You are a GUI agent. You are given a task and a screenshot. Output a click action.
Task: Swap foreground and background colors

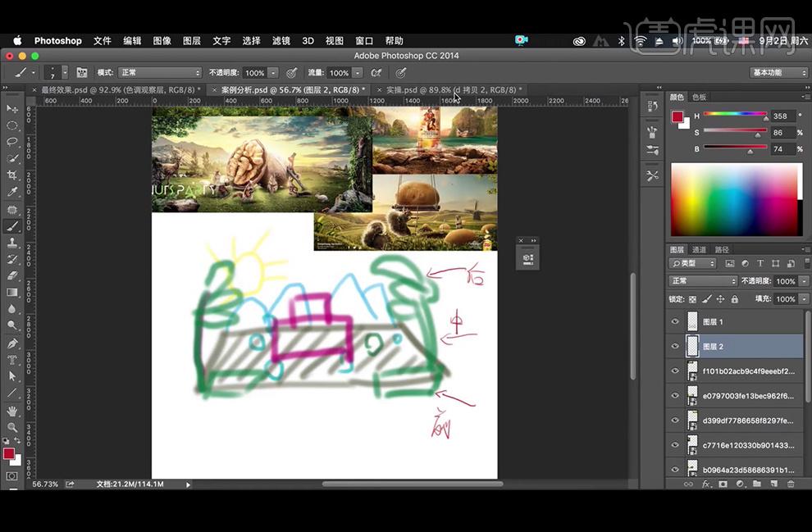[17, 440]
